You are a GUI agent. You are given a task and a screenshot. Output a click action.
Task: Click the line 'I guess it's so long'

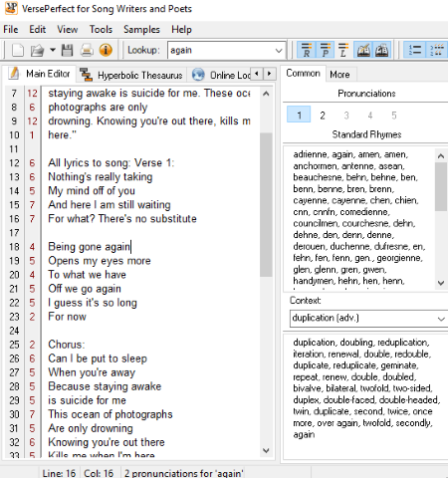(93, 303)
